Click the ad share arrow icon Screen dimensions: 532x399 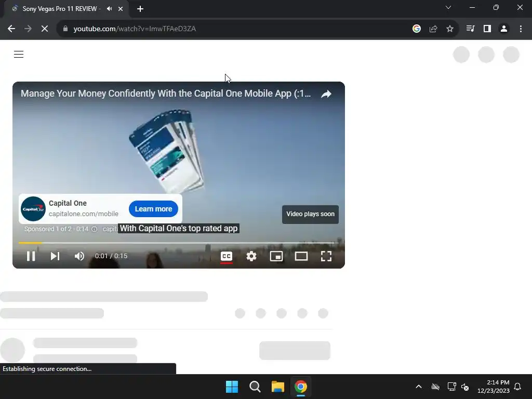click(326, 94)
